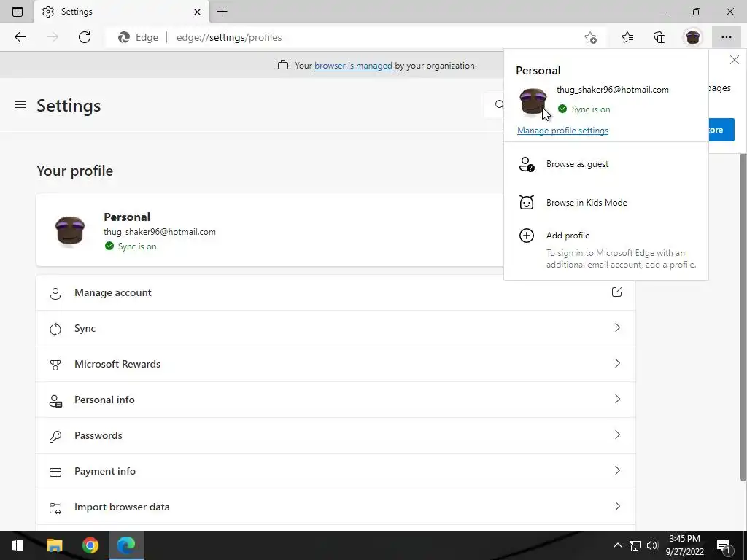Open Passwords settings row
Image resolution: width=747 pixels, height=560 pixels.
click(336, 435)
